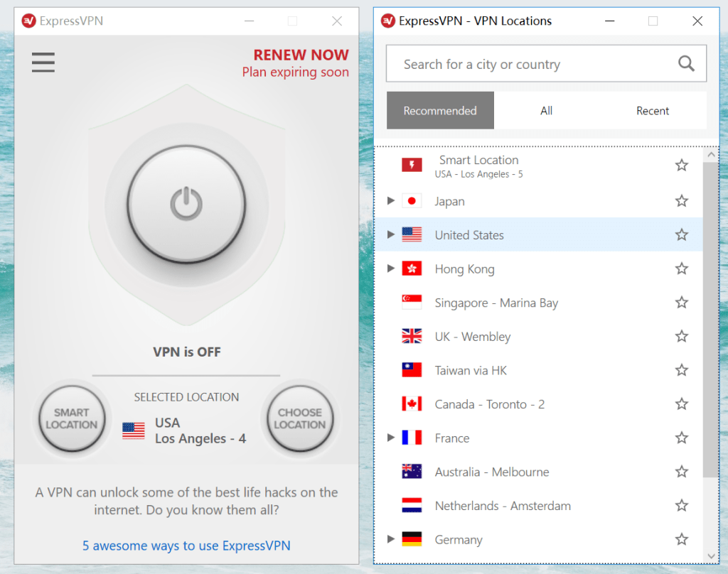Star Singapore - Marina Bay as favorite
Image resolution: width=728 pixels, height=574 pixels.
coord(682,303)
